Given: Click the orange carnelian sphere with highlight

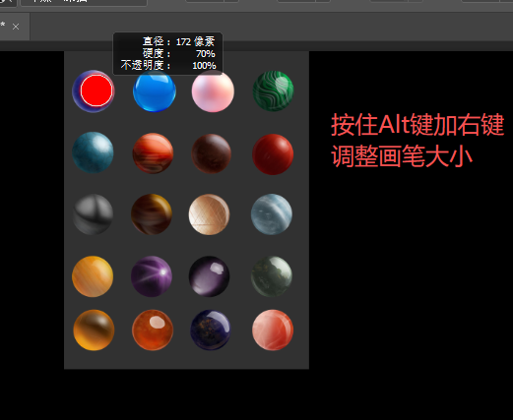Looking at the screenshot, I should pyautogui.click(x=153, y=330).
